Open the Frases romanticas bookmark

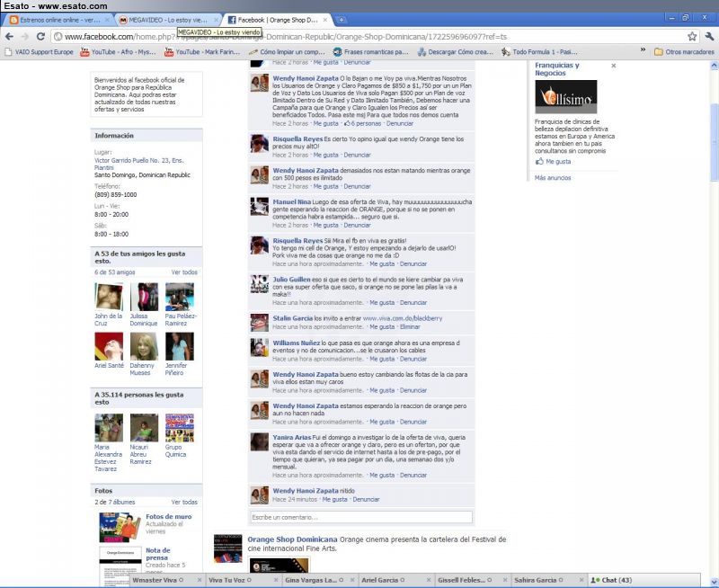coord(371,52)
